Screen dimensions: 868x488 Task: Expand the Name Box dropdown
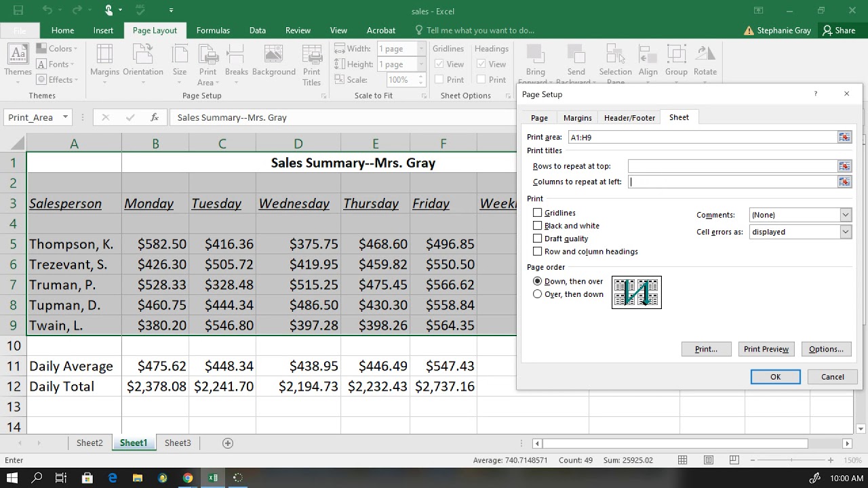pyautogui.click(x=65, y=117)
